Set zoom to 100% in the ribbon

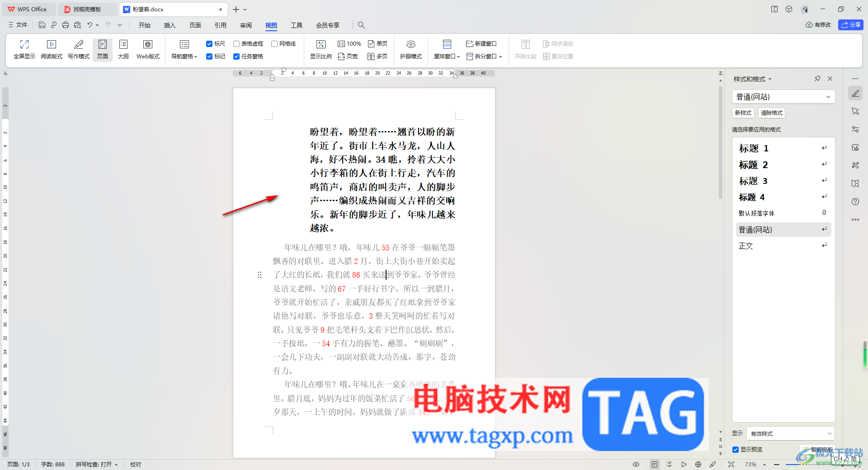pos(349,44)
